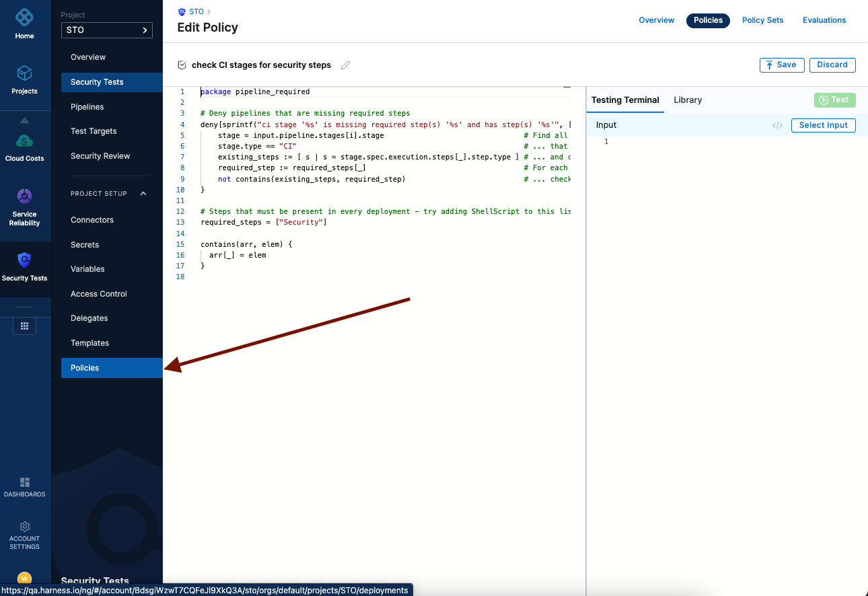The image size is (868, 596).
Task: Click the STO shield icon in the breadcrumb
Action: [182, 12]
